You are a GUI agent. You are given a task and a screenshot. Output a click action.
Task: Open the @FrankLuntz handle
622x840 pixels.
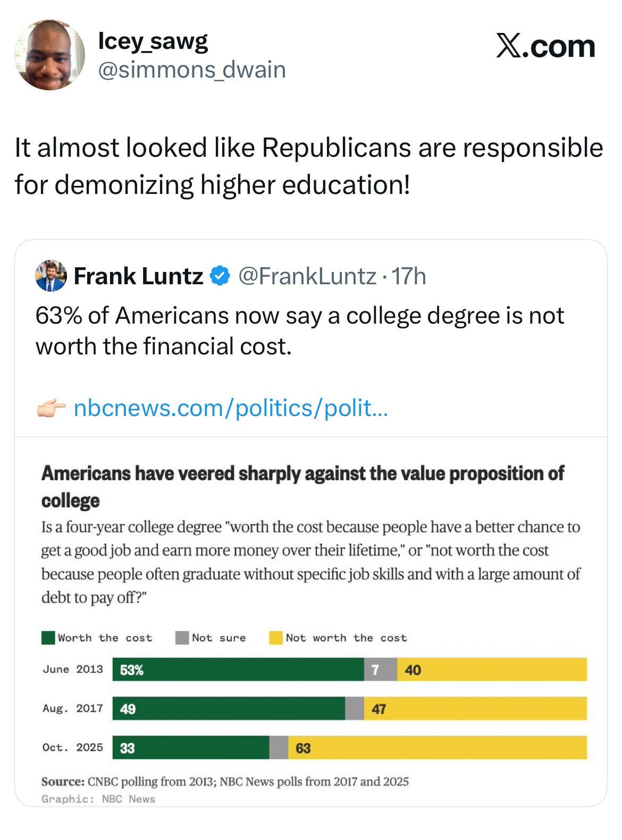coord(307,276)
